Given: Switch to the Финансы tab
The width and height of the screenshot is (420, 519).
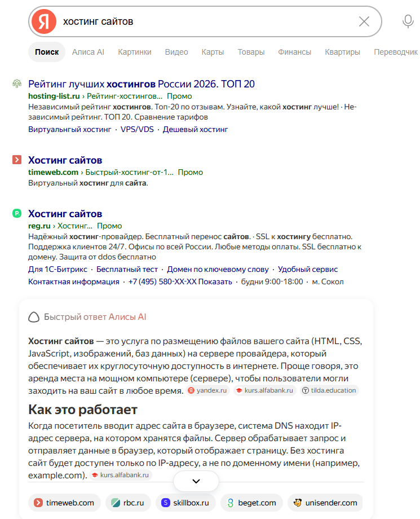Looking at the screenshot, I should tap(295, 52).
